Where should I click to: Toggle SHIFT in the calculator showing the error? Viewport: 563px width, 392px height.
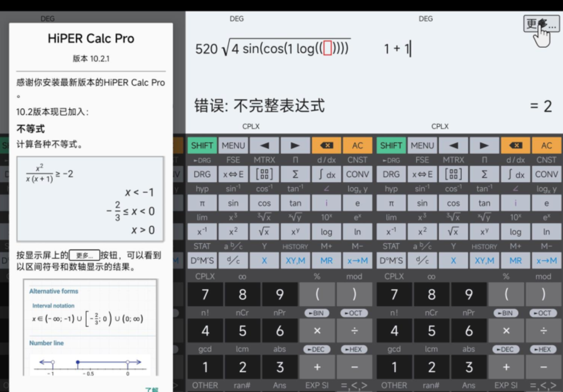click(x=202, y=145)
